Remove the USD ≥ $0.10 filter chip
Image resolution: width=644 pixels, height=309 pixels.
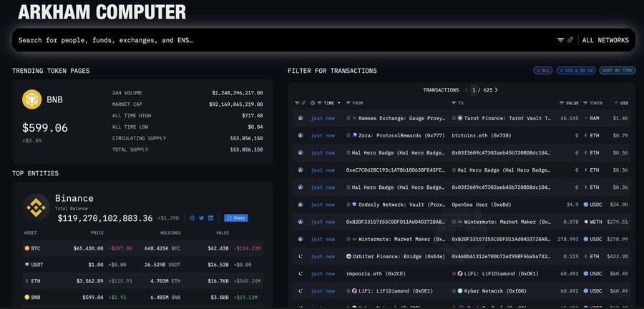(x=576, y=71)
